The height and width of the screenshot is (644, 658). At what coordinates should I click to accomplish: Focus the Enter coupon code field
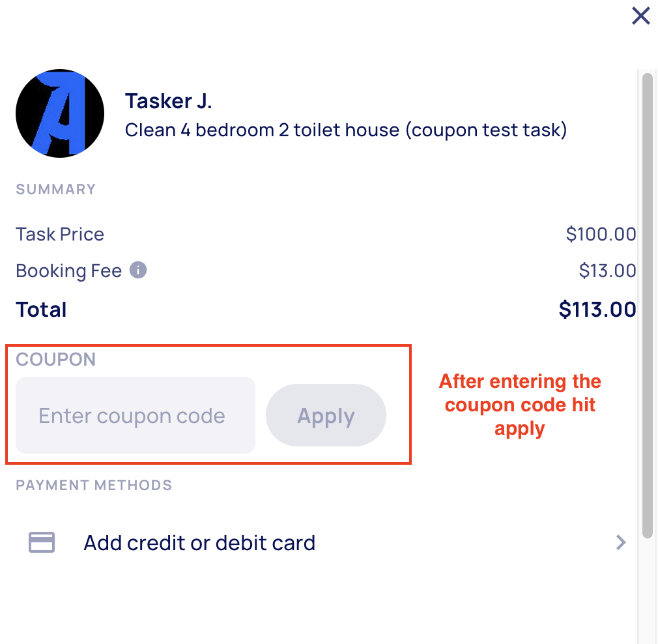(x=136, y=415)
